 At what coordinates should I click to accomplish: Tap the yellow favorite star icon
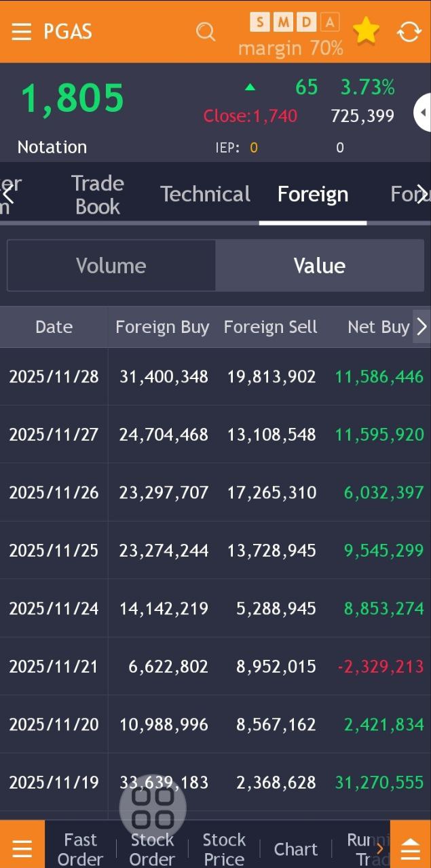[x=366, y=31]
